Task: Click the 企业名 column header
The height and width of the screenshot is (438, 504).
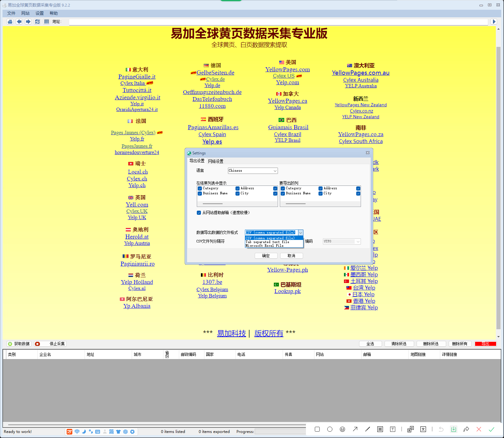Action: pos(61,354)
